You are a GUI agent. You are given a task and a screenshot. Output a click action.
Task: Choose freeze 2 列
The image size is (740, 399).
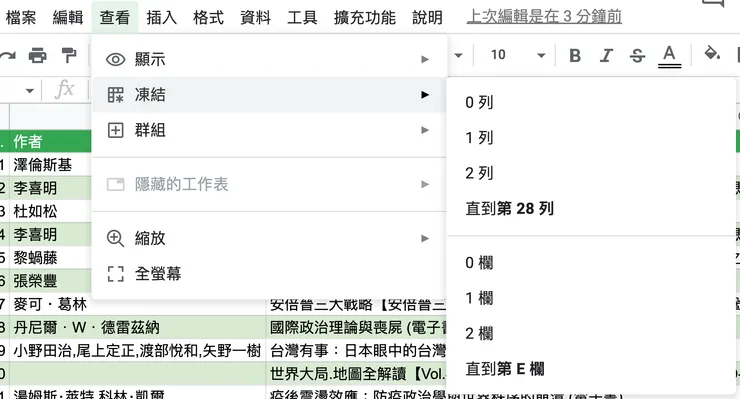click(592, 173)
